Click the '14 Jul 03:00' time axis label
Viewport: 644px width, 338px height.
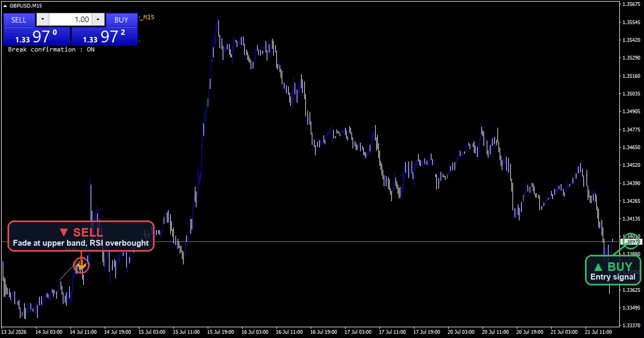(x=49, y=332)
